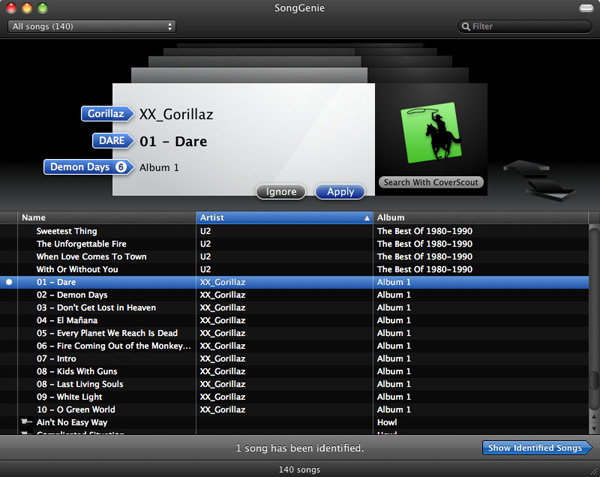Image resolution: width=600 pixels, height=477 pixels.
Task: Click XX_Gorillaz artist cell for 07 – Intro
Action: 284,359
